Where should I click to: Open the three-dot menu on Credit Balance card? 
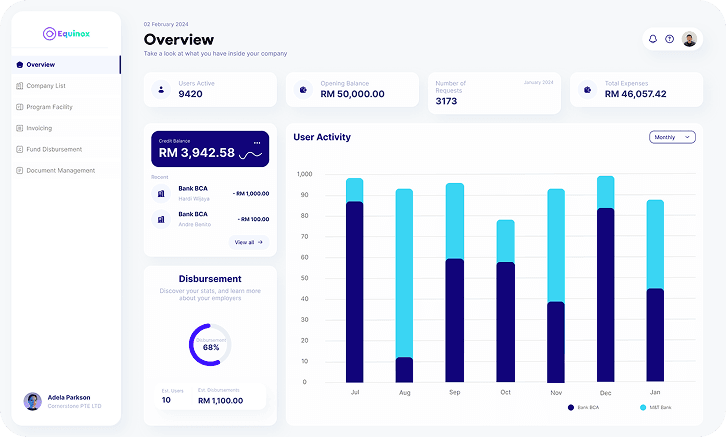tap(257, 143)
